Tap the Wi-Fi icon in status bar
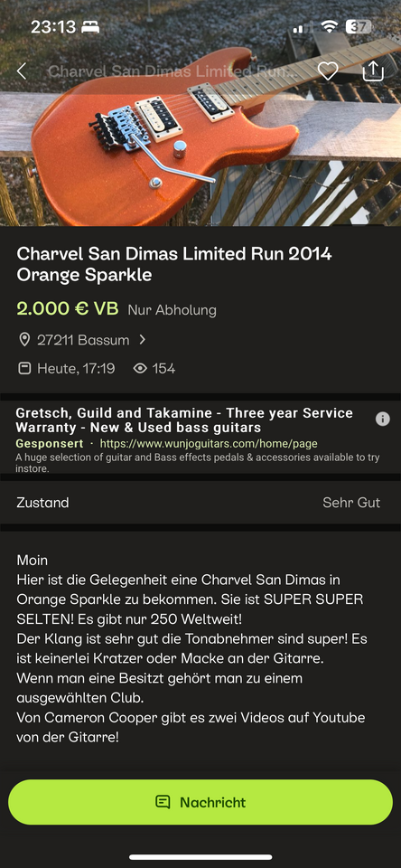 point(331,26)
